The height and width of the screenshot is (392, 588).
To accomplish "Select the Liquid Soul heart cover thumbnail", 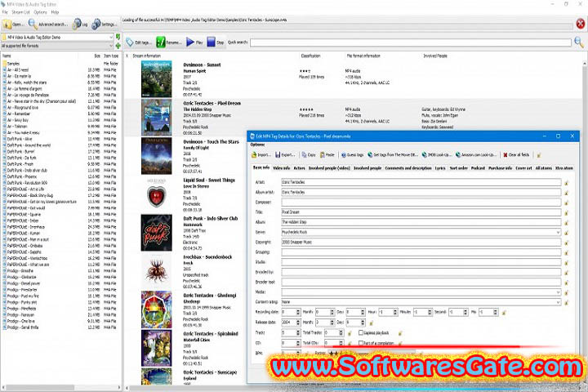I will [x=156, y=195].
